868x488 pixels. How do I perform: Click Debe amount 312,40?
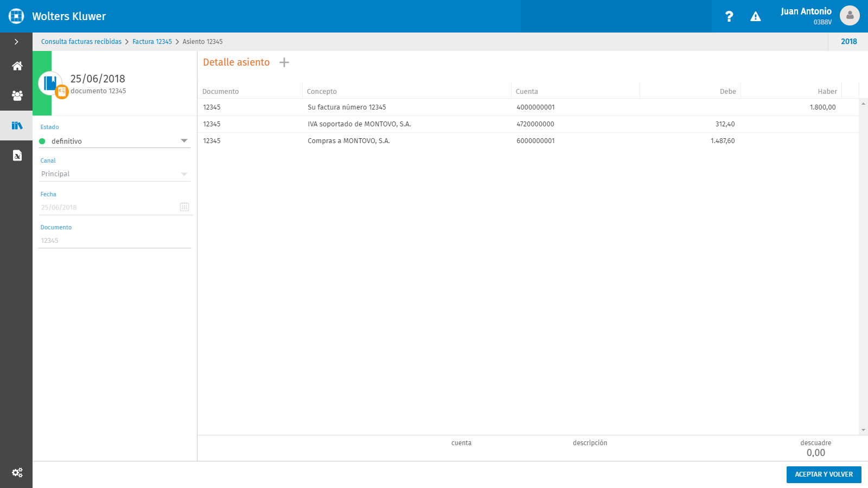click(725, 124)
